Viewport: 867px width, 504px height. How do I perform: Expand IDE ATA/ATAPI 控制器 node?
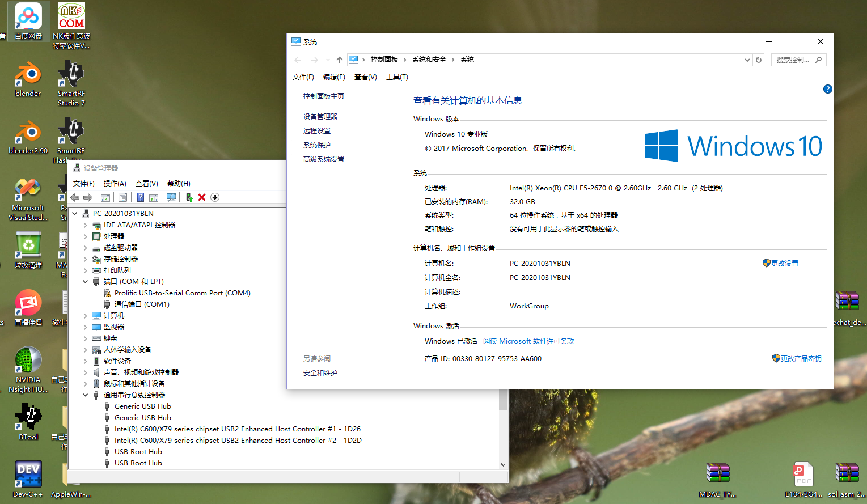click(x=86, y=225)
